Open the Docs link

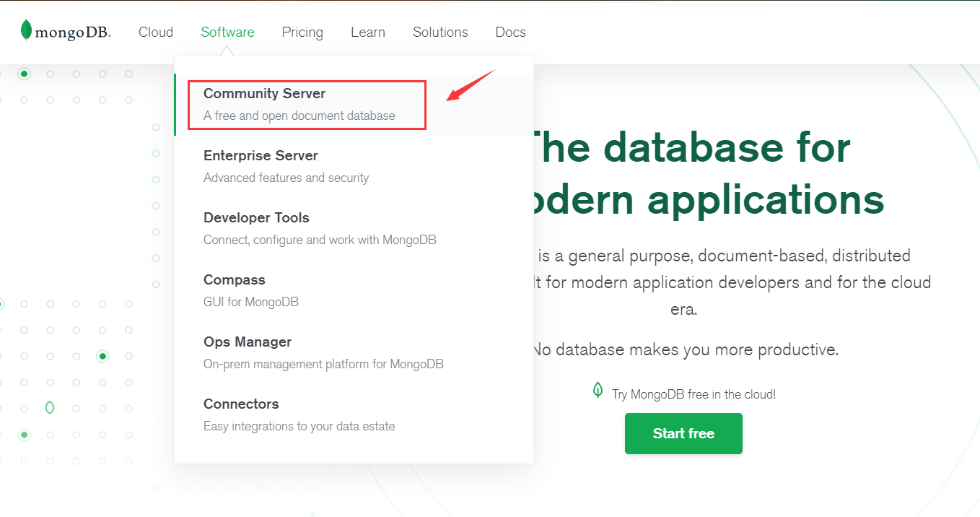510,32
